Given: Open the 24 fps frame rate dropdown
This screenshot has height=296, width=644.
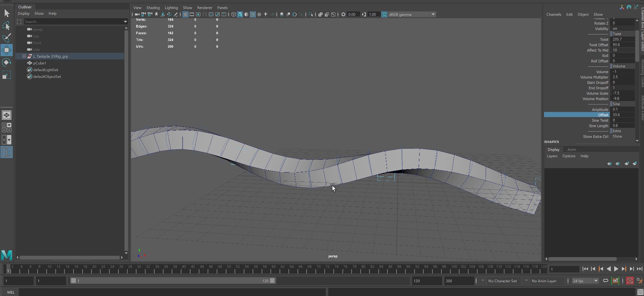Looking at the screenshot, I should (596, 281).
